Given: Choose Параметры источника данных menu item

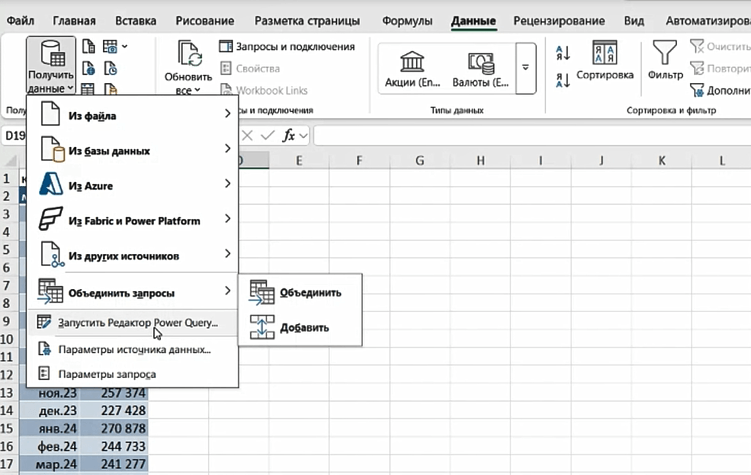Looking at the screenshot, I should point(133,349).
